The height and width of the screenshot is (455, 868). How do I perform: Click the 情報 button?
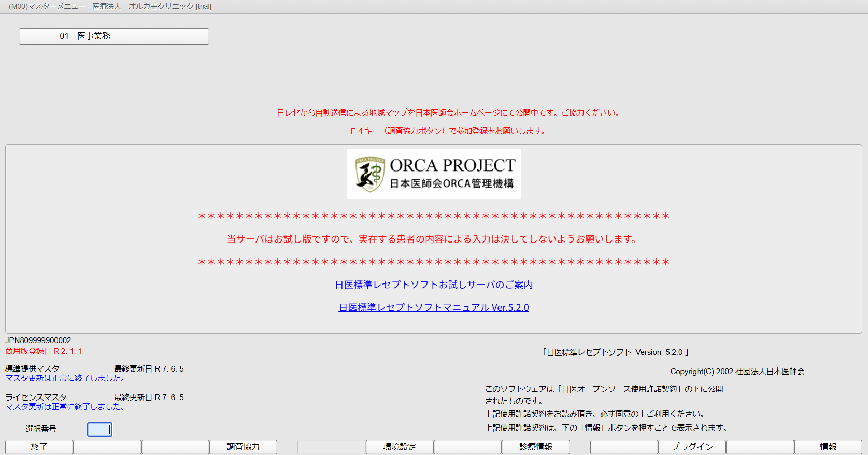828,447
